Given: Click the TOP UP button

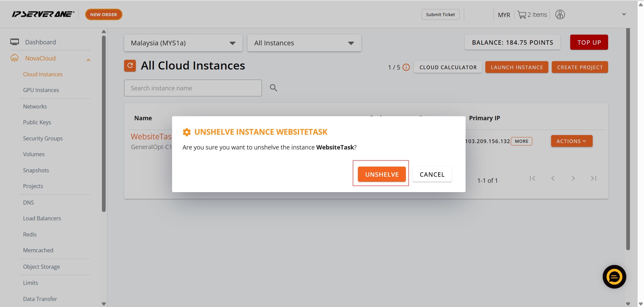Looking at the screenshot, I should pyautogui.click(x=589, y=42).
